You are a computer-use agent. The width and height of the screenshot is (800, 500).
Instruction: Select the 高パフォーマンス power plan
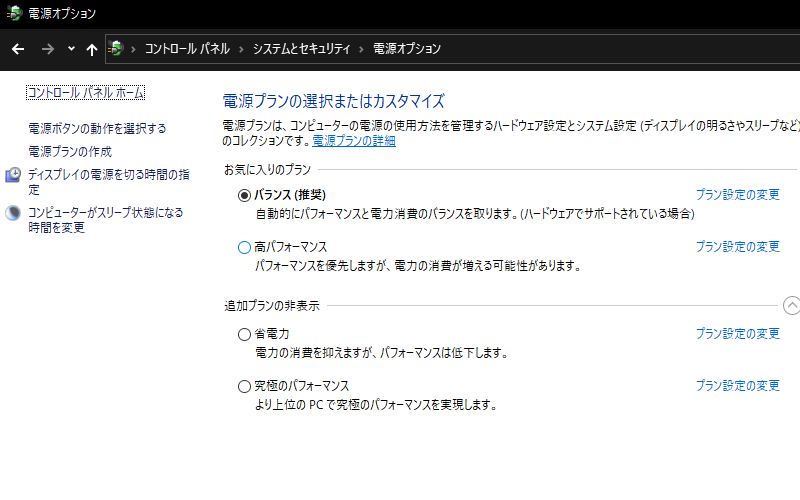(x=245, y=247)
